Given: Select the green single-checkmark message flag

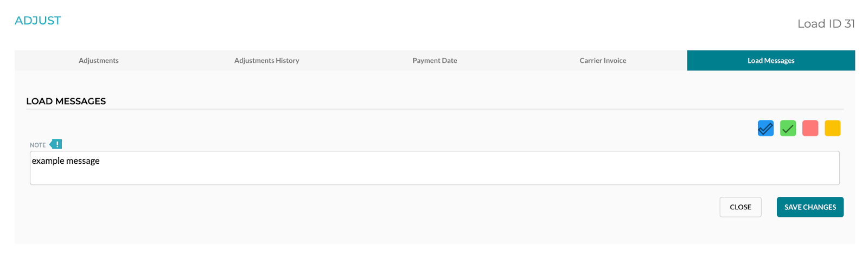Looking at the screenshot, I should 788,128.
